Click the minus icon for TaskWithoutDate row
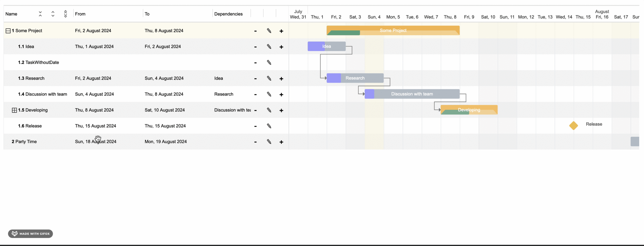 (255, 63)
